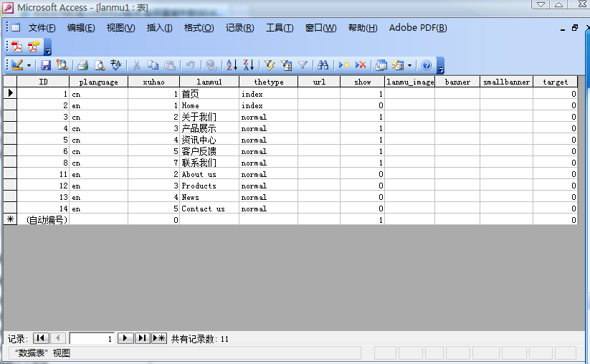Click the Delete Record icon
Viewport: 590px width, 364px height.
[361, 65]
